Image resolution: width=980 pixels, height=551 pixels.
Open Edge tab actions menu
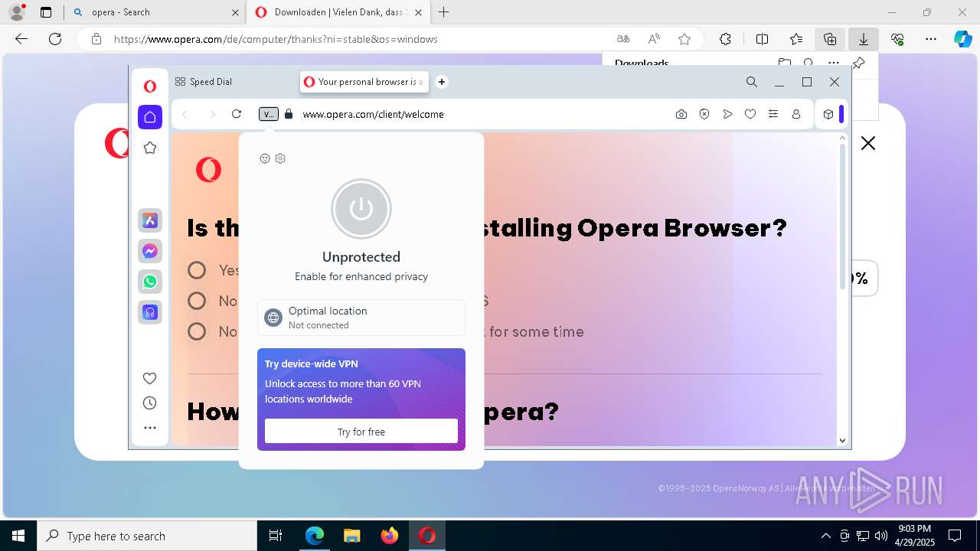(x=46, y=12)
